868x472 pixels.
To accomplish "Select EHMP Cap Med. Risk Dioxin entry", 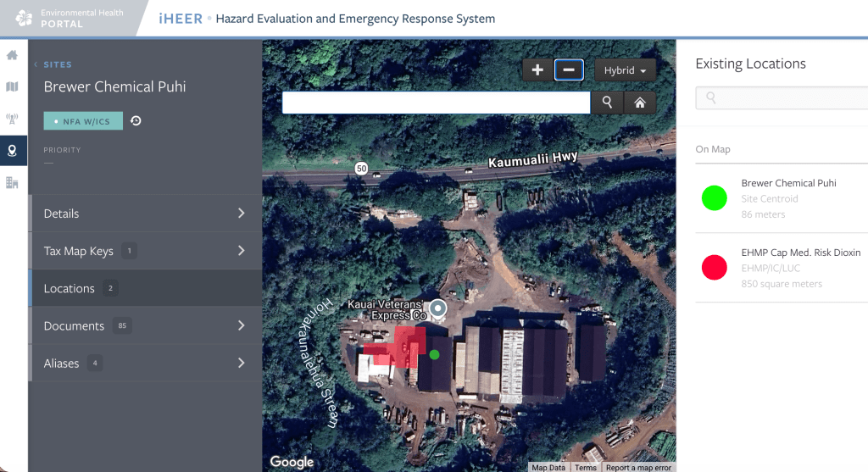I will coord(782,268).
